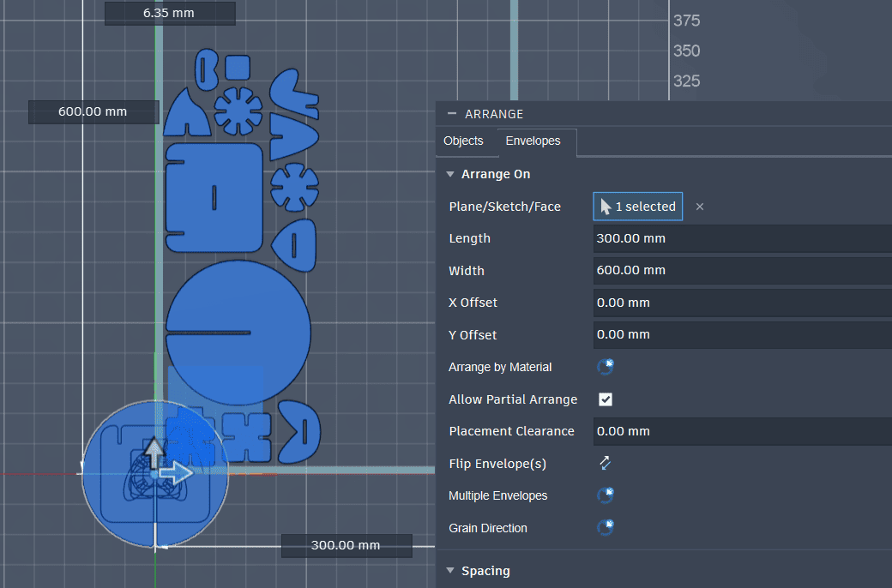
Task: Switch to the Envelopes tab
Action: (533, 141)
